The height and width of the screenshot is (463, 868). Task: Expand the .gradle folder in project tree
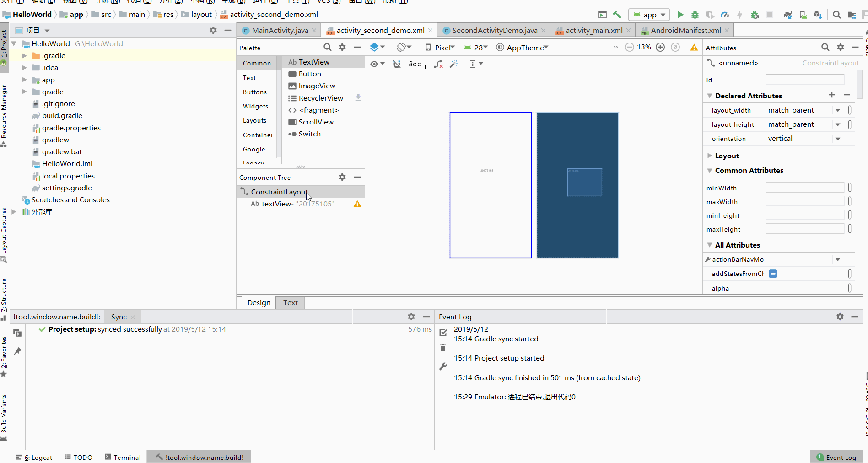(24, 55)
